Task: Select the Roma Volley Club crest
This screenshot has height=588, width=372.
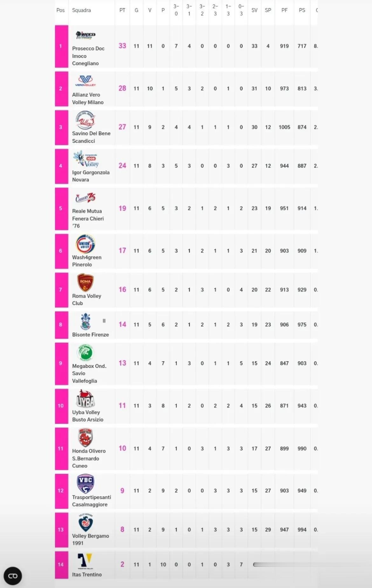Action: pyautogui.click(x=86, y=283)
